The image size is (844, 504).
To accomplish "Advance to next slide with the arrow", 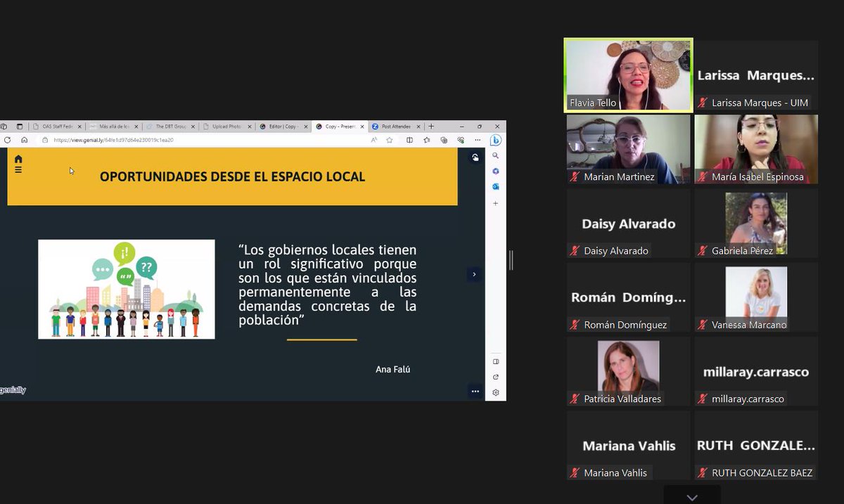I will [x=475, y=274].
